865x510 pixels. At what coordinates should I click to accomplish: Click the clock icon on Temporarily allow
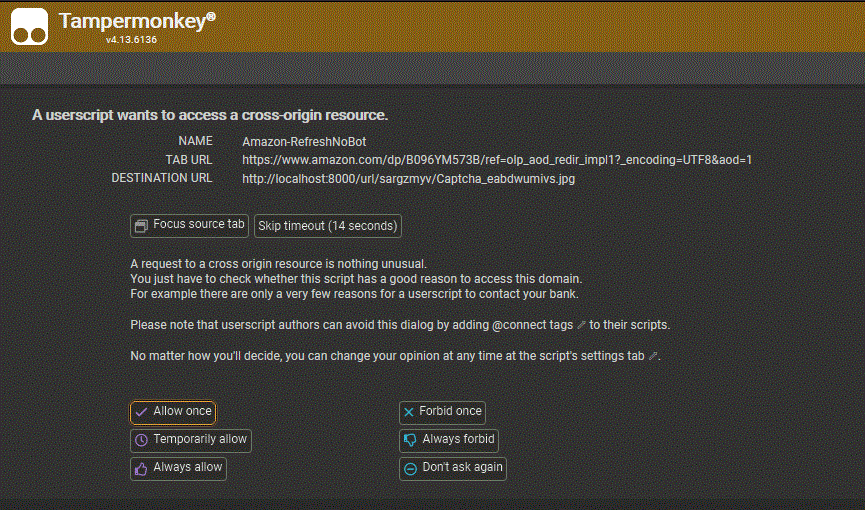141,440
